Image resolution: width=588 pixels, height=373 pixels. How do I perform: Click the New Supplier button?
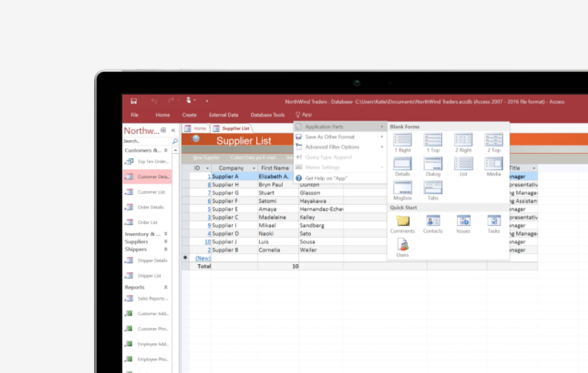[207, 158]
